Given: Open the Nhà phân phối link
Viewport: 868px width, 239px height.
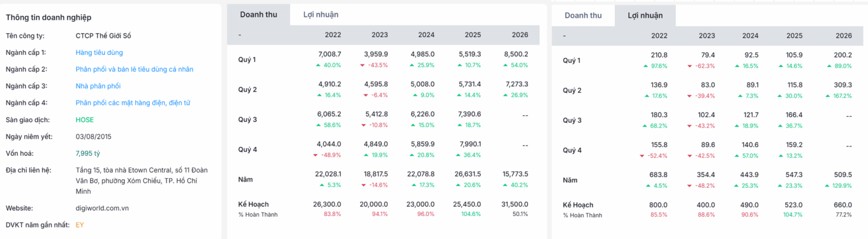Looking at the screenshot, I should click(98, 86).
